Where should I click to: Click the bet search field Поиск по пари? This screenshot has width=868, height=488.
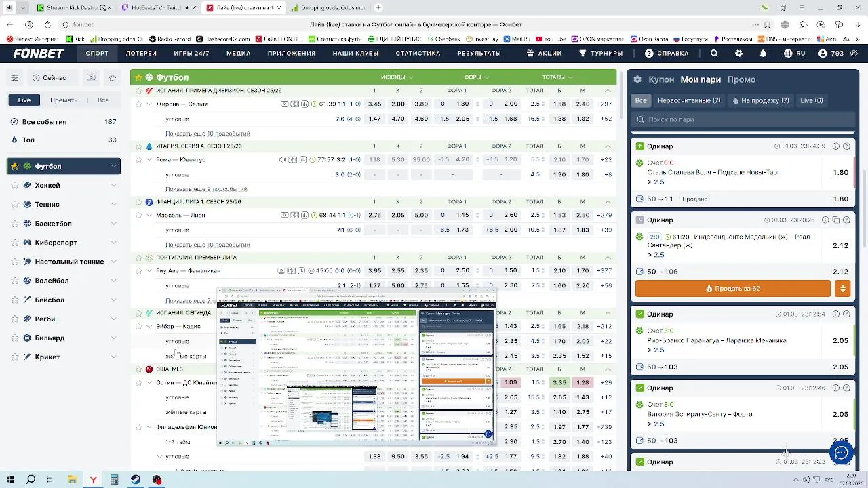pyautogui.click(x=743, y=119)
